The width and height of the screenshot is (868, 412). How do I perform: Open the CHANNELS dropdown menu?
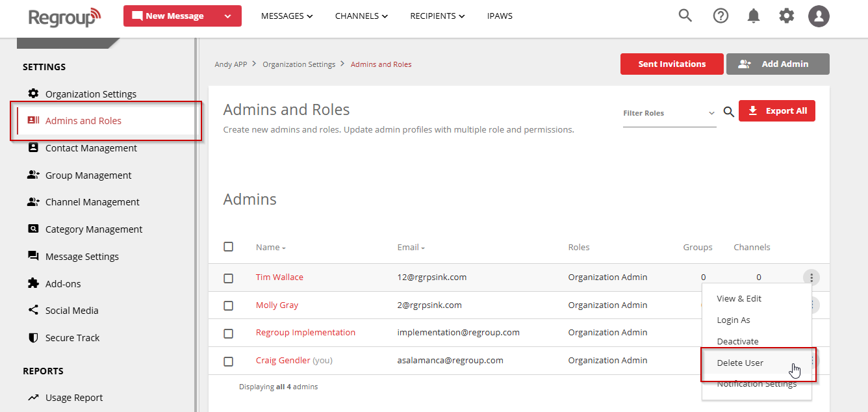(361, 16)
